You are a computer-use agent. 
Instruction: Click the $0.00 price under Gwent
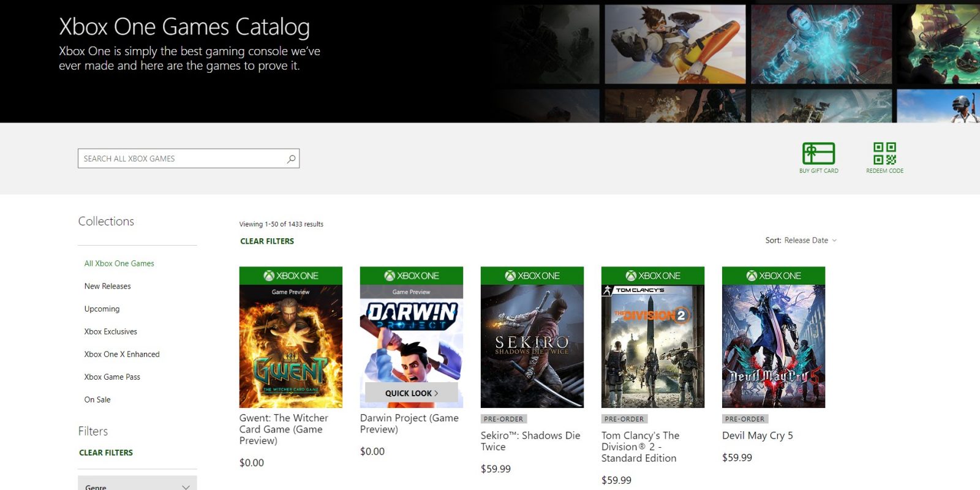(252, 463)
